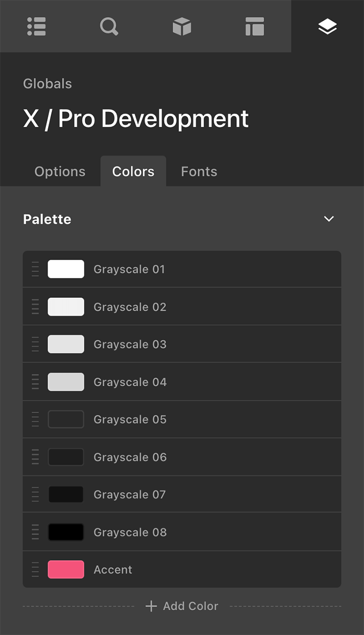The height and width of the screenshot is (635, 364).
Task: Click the reorder handle beside Accent
Action: (x=35, y=569)
